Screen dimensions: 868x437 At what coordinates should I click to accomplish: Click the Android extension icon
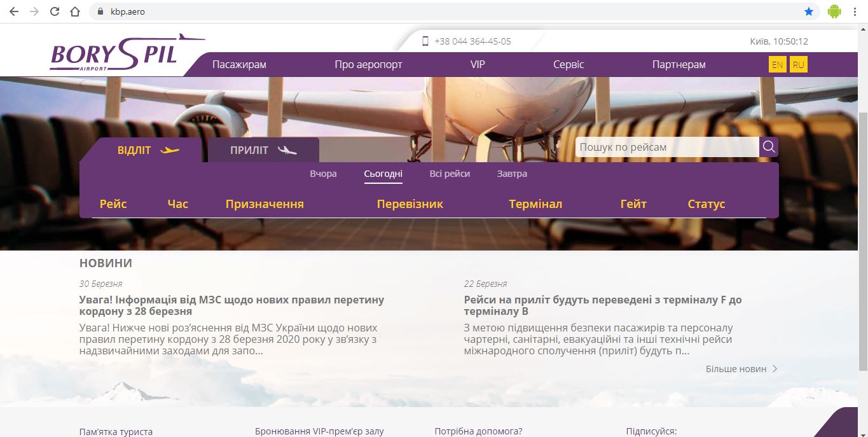834,11
